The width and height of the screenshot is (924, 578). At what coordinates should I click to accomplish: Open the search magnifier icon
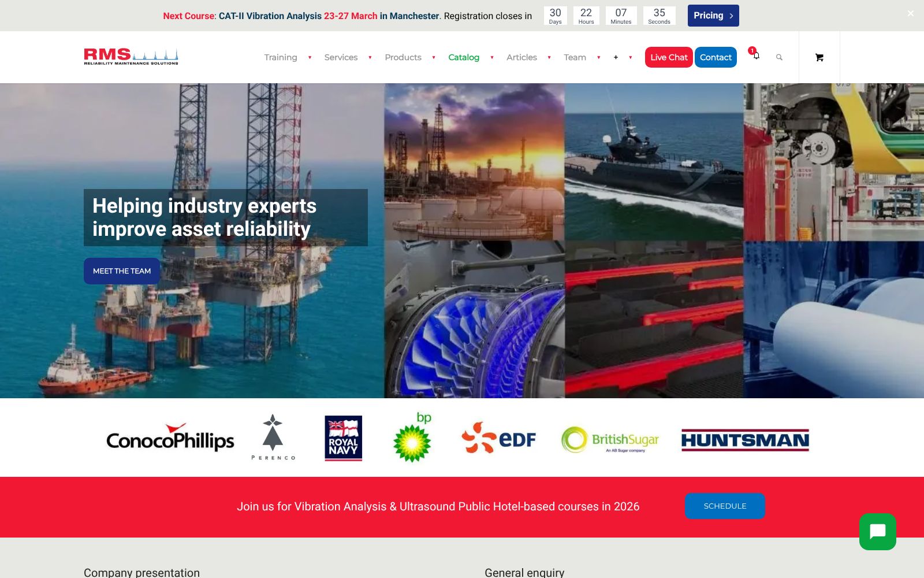click(779, 57)
